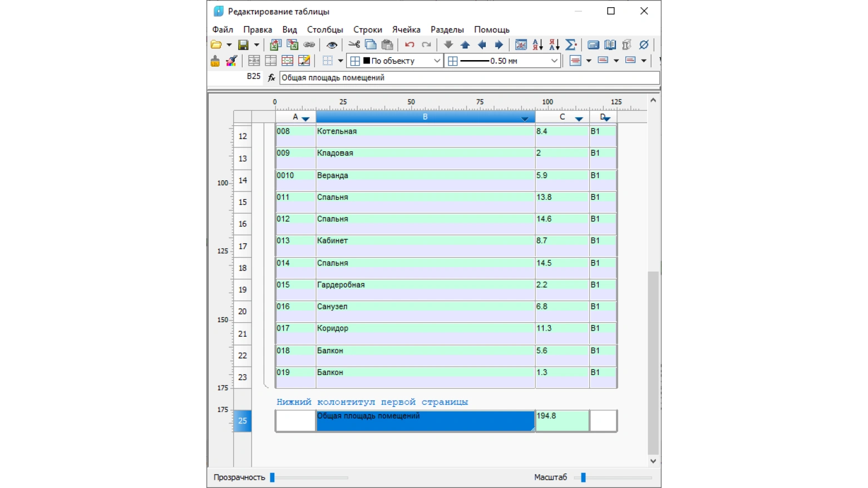Click the open book icon
Viewport: 868px width, 488px height.
610,45
